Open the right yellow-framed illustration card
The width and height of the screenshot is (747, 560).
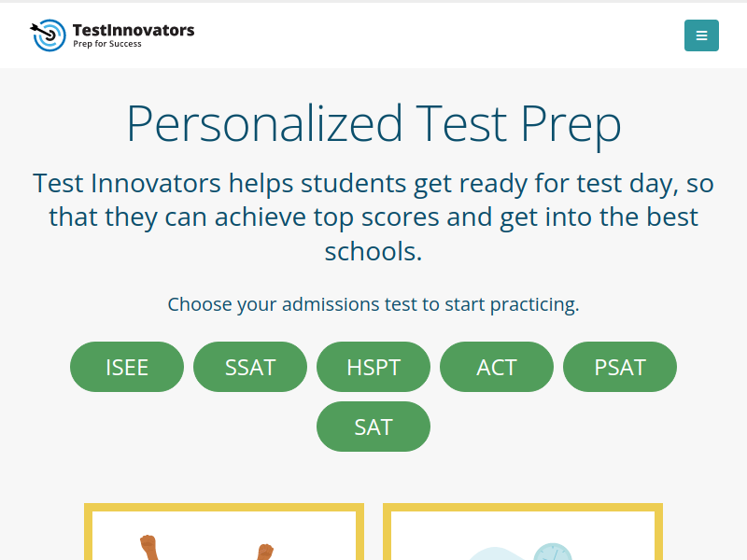coord(523,531)
